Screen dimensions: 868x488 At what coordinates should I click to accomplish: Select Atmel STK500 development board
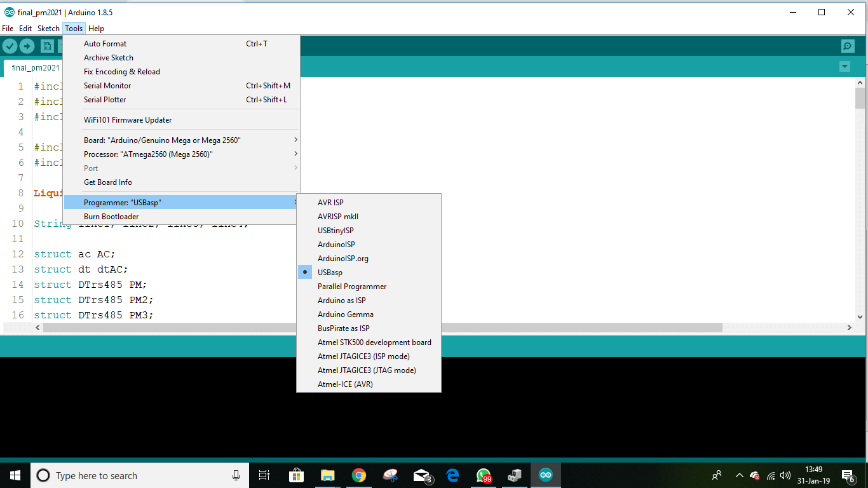[x=369, y=342]
